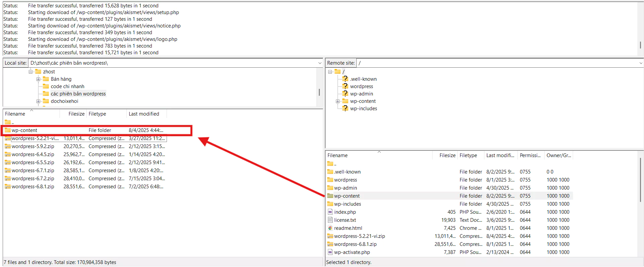Click zhost folder icon in local tree
The width and height of the screenshot is (644, 267).
(x=38, y=72)
